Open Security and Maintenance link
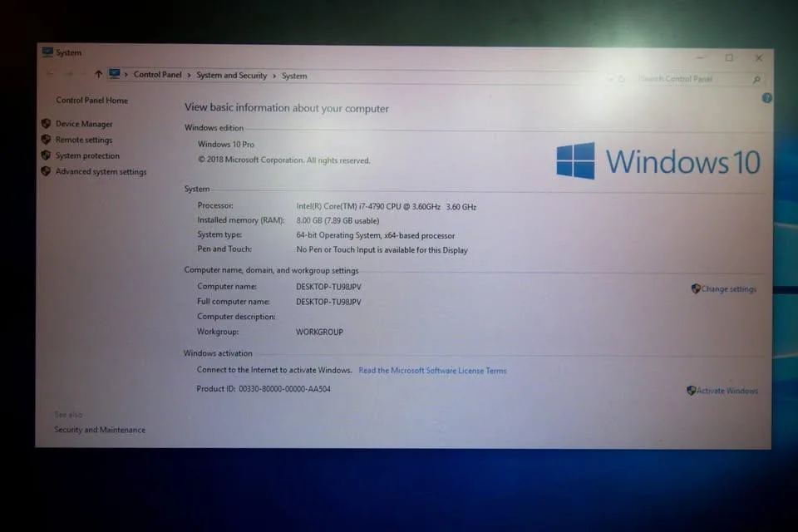Viewport: 798px width, 532px height. coord(100,430)
